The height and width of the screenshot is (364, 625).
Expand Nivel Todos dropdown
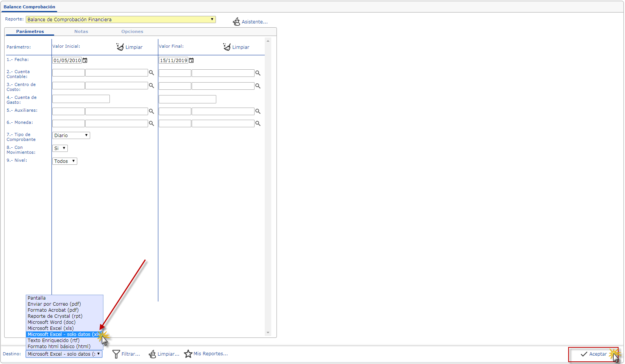click(65, 161)
